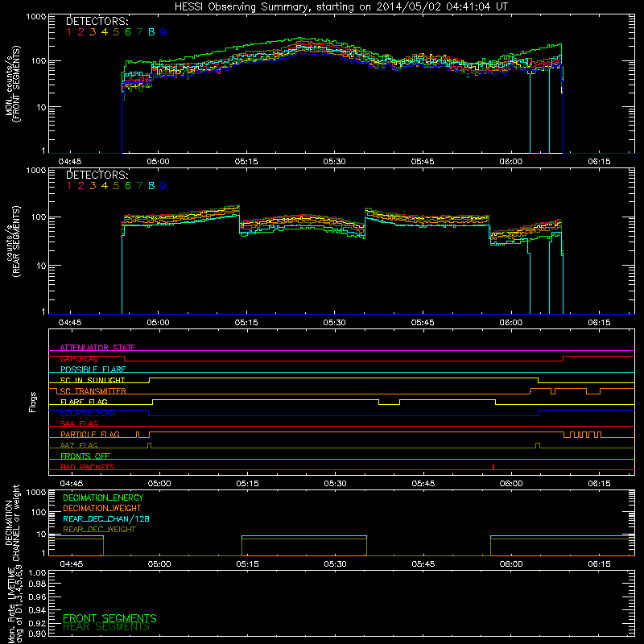
Task: Click the AAZ_FLAG label
Action: click(79, 445)
